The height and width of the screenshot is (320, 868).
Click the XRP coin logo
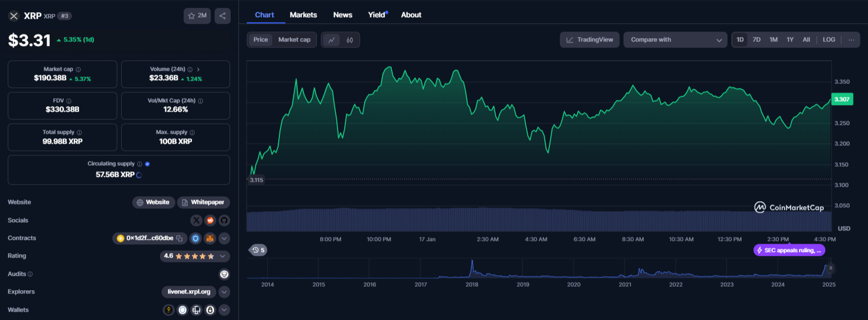pos(14,16)
